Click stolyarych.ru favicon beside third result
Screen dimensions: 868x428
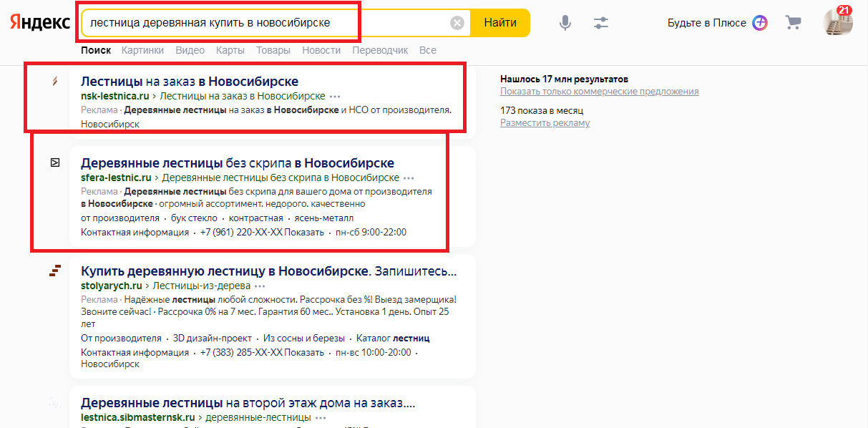coord(55,271)
